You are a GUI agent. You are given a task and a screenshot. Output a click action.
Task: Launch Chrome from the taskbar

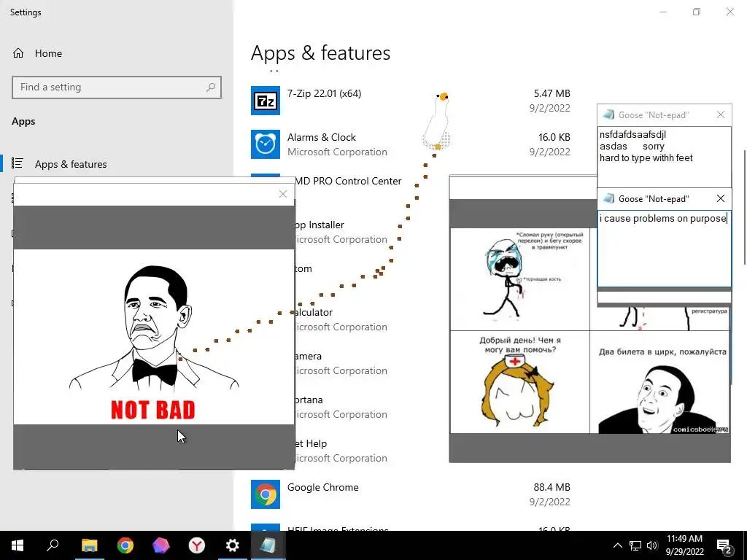[125, 545]
